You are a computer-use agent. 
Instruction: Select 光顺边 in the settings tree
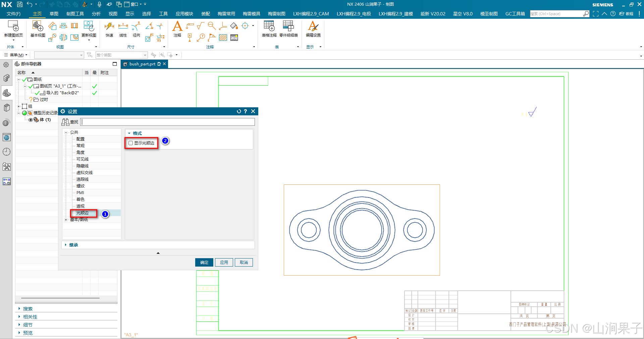coord(83,213)
